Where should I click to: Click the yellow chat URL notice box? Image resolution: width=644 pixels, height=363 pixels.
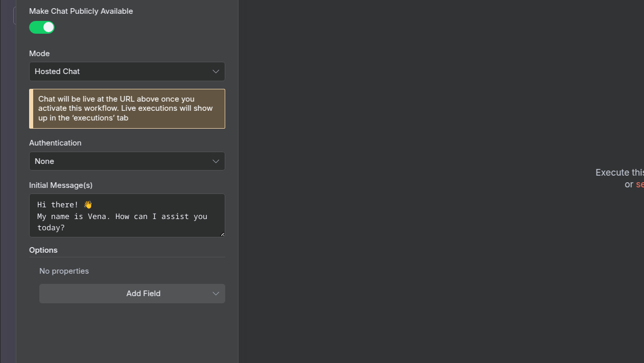click(x=128, y=109)
